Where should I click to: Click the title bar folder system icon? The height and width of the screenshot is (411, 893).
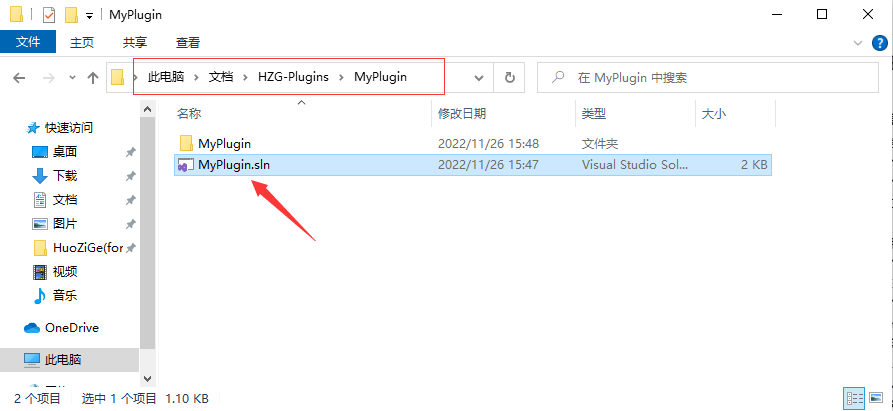pyautogui.click(x=17, y=15)
